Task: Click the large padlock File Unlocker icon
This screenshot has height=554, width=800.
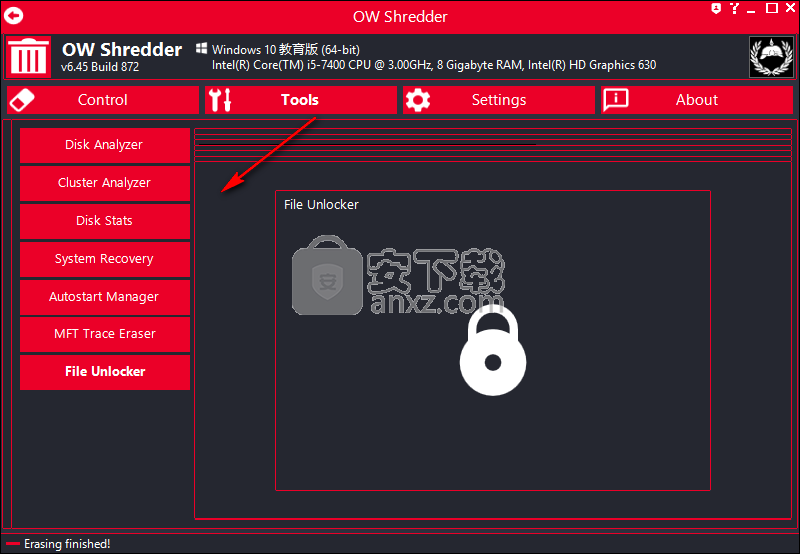Action: (492, 351)
